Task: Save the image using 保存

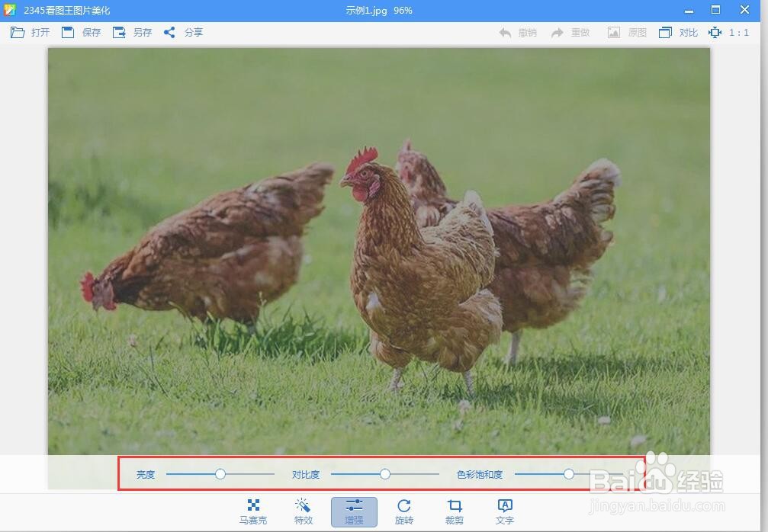Action: [x=81, y=32]
